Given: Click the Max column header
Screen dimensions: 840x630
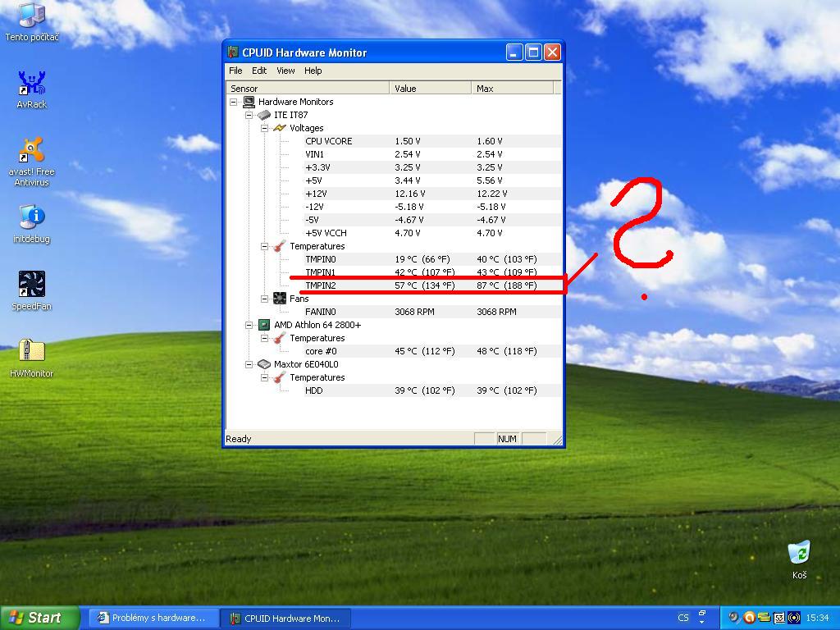Looking at the screenshot, I should 512,89.
